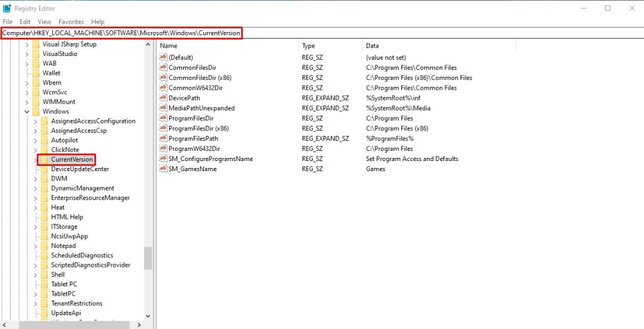
Task: Click the tree scroll down arrow
Action: click(x=148, y=316)
